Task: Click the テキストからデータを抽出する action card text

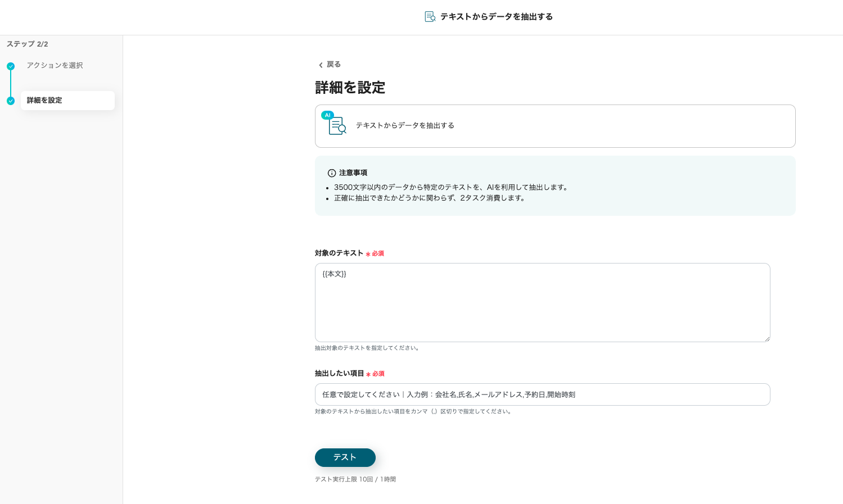Action: (405, 126)
